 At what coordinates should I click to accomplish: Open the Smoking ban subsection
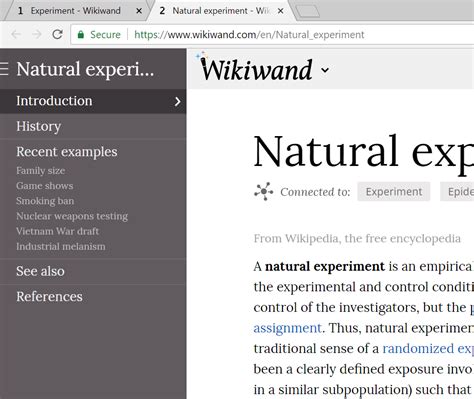coord(45,201)
